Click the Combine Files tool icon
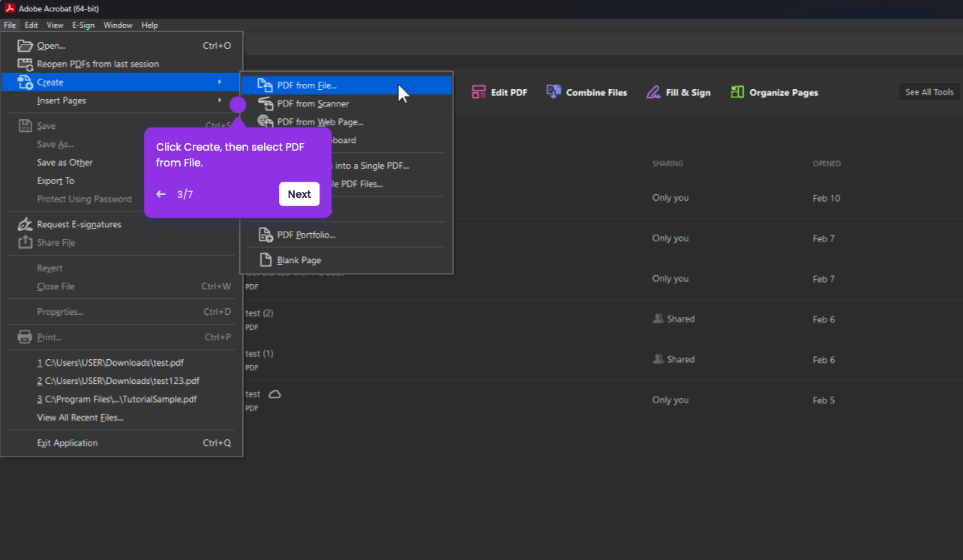 click(553, 92)
